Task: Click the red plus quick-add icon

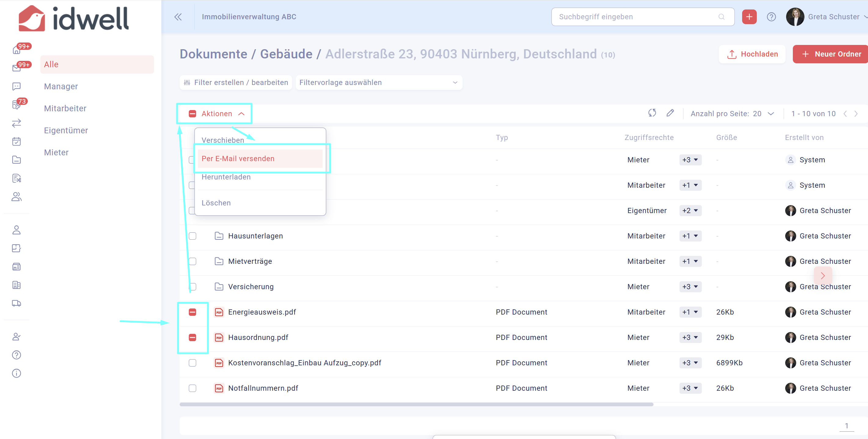Action: click(x=749, y=17)
